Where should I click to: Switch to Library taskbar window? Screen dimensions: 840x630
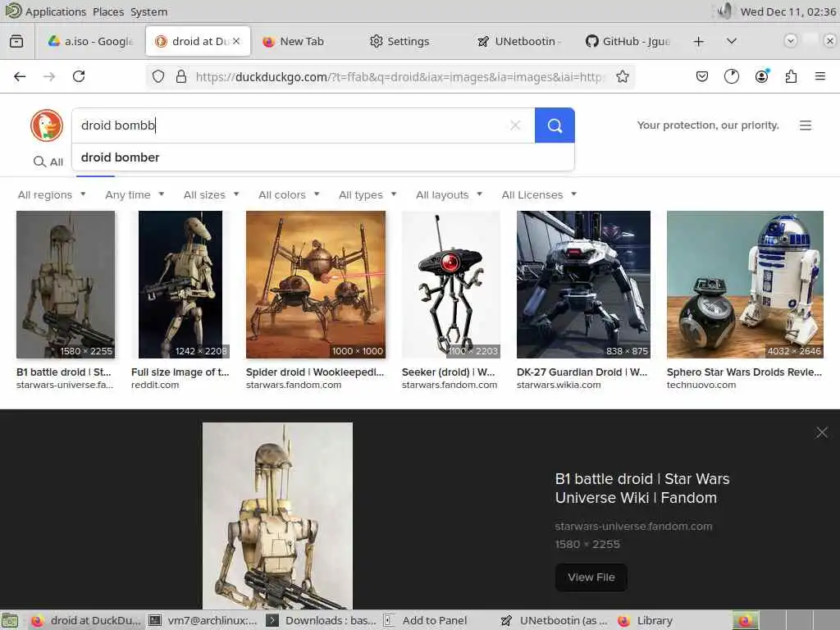[645, 620]
